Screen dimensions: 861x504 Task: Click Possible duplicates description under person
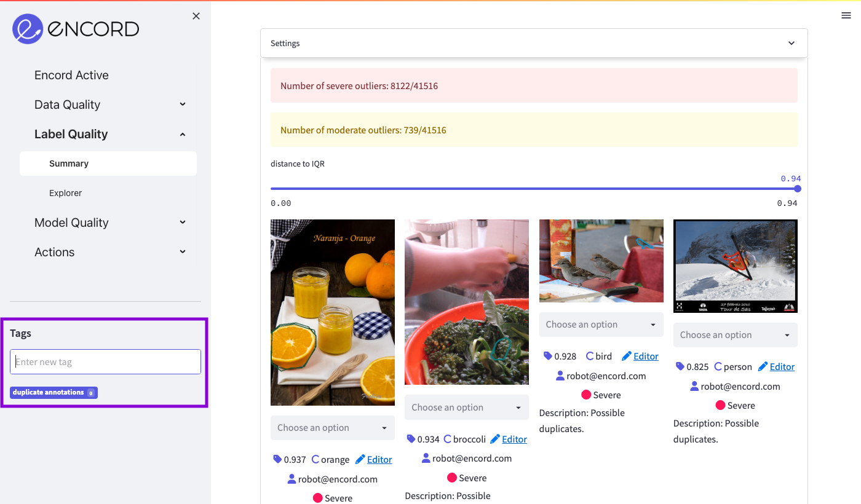click(716, 431)
